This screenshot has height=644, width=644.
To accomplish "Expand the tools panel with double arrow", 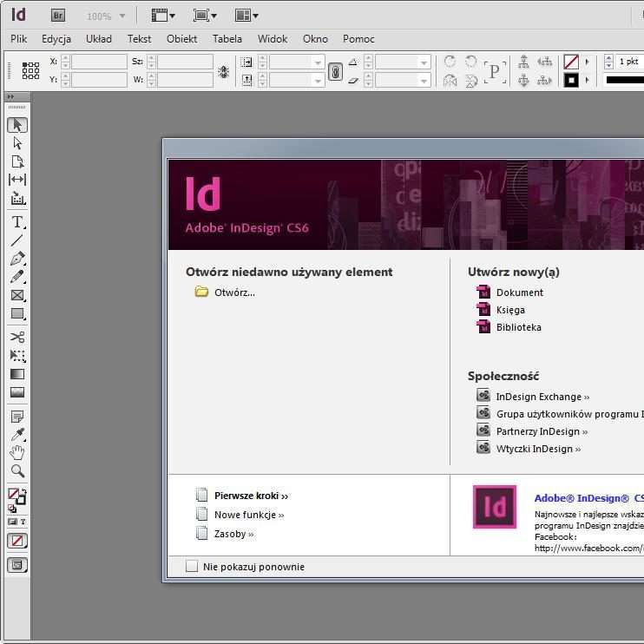I will pyautogui.click(x=10, y=96).
